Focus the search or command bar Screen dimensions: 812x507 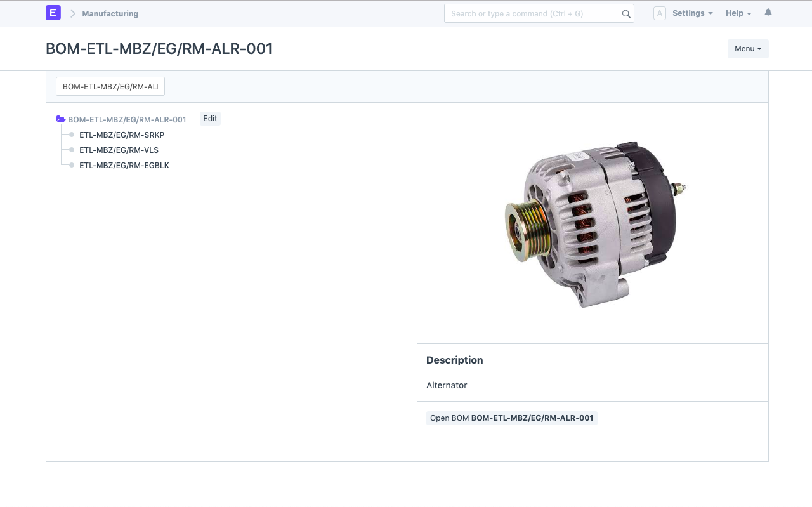pos(539,14)
